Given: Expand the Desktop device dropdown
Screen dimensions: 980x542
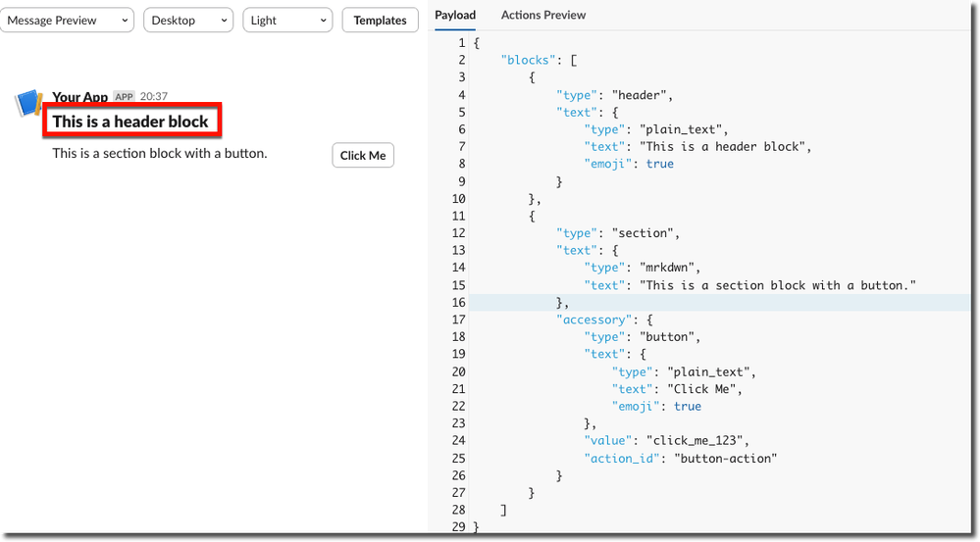Looking at the screenshot, I should (x=187, y=21).
